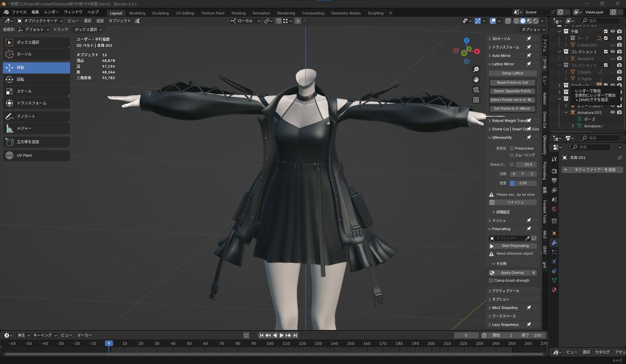626x364 pixels.
Task: Click the eyedropper in Polymating object field
Action: click(x=527, y=238)
